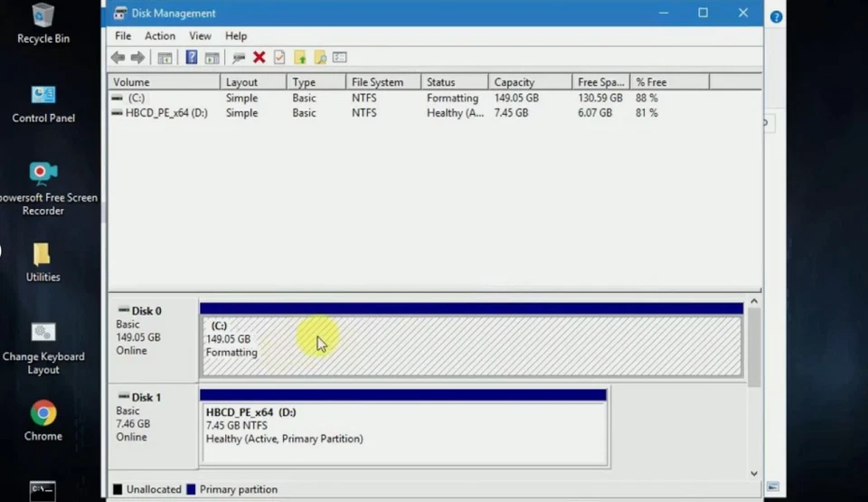Click the blue help circle icon

tap(776, 16)
